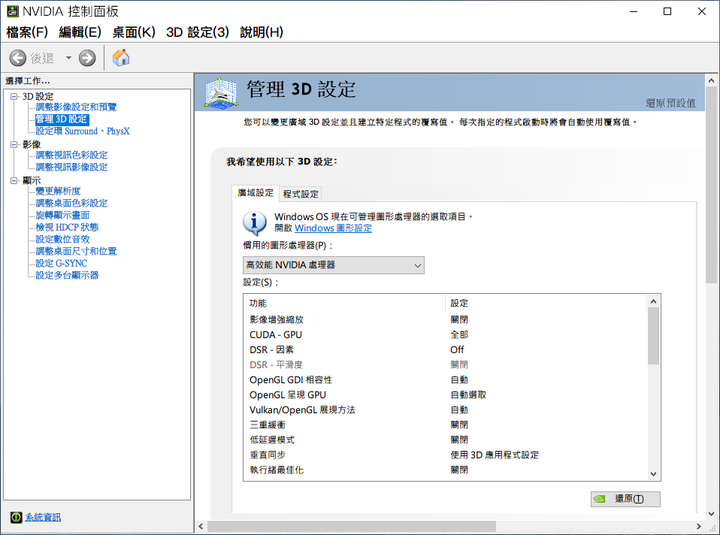Open the 3D 設定(3) menu
This screenshot has height=535, width=720.
(197, 32)
